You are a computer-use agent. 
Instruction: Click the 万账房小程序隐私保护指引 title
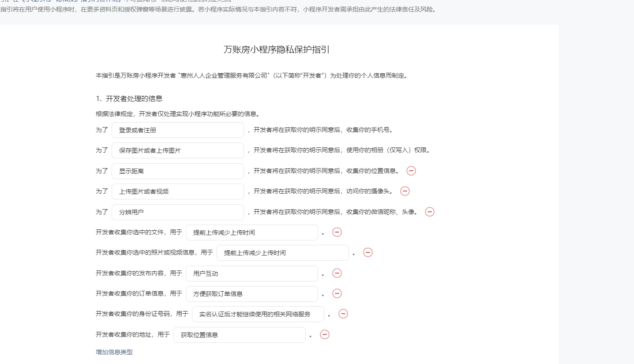(x=277, y=49)
